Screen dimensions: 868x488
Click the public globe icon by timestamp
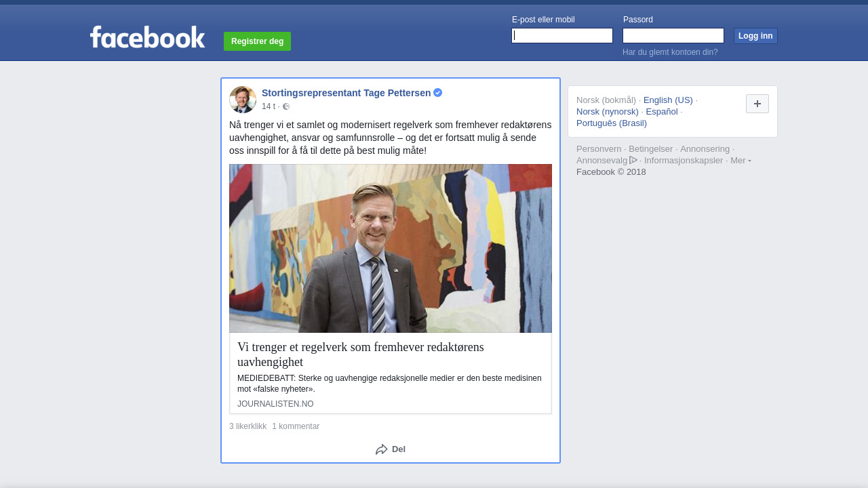tap(286, 106)
